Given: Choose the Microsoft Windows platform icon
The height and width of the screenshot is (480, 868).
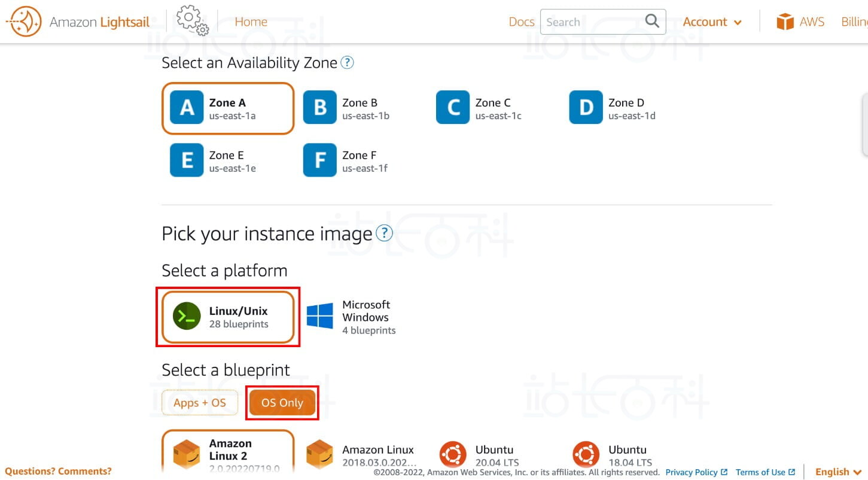Looking at the screenshot, I should tap(320, 317).
